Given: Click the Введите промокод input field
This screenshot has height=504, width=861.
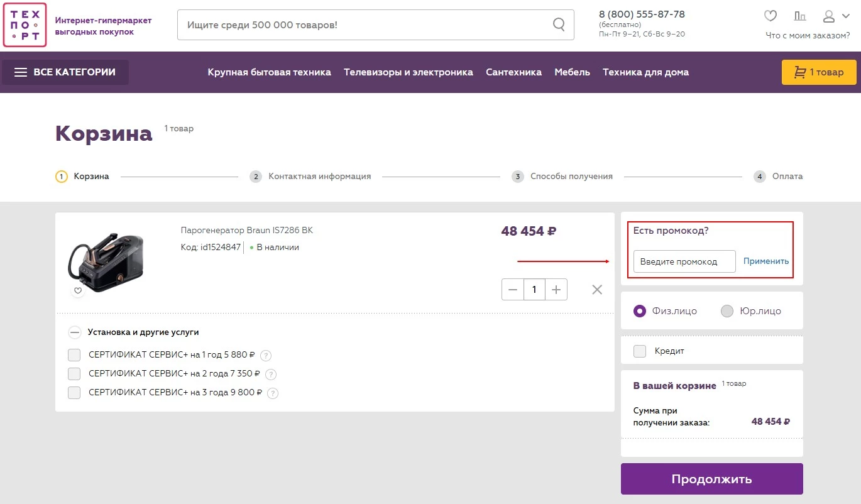Looking at the screenshot, I should click(x=684, y=261).
